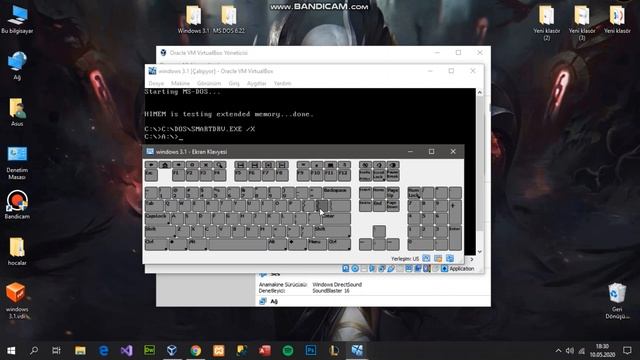640x360 pixels.
Task: Click the Visual Studio taskbar icon
Action: (x=127, y=350)
